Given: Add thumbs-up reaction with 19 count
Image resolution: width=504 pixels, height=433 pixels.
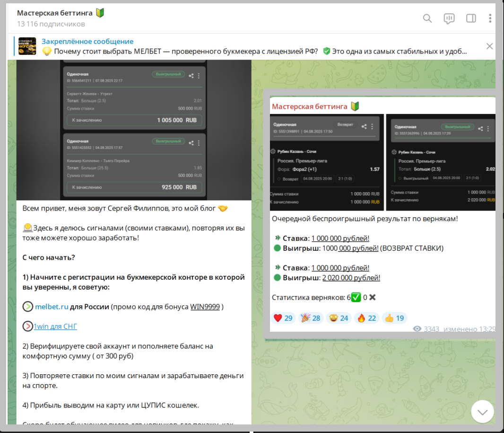Looking at the screenshot, I should (394, 318).
